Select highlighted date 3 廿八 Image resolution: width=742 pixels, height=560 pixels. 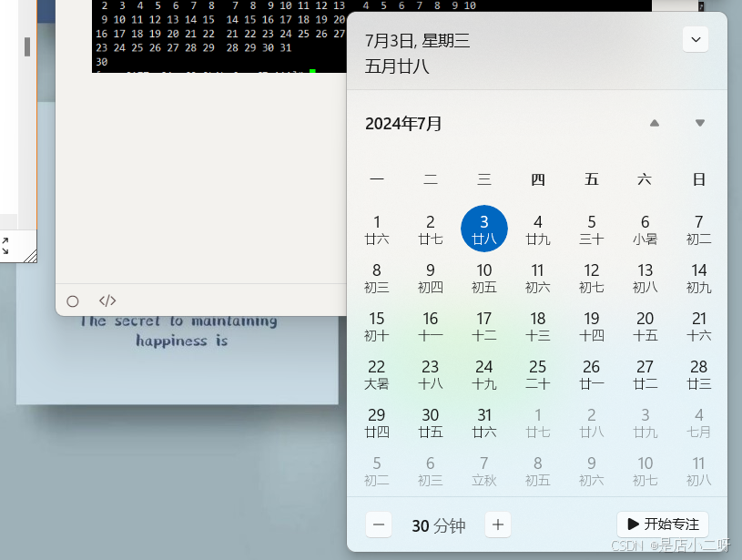coord(484,229)
